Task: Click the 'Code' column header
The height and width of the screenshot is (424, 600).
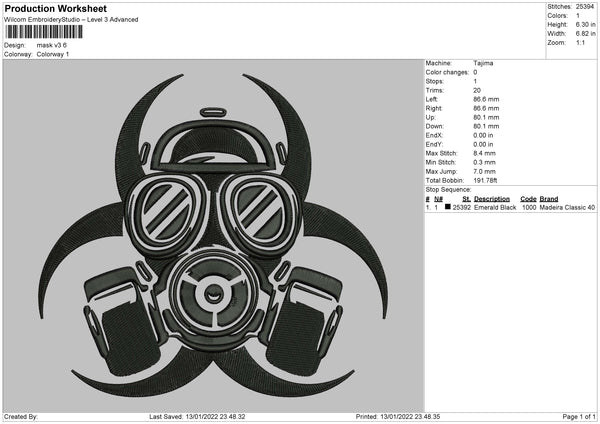Action: tap(528, 199)
